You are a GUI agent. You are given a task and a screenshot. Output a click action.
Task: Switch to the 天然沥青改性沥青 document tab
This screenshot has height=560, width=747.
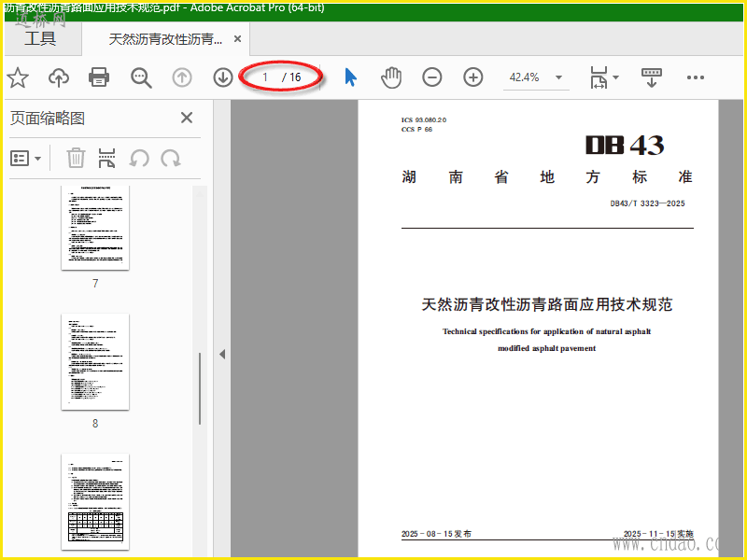click(165, 39)
